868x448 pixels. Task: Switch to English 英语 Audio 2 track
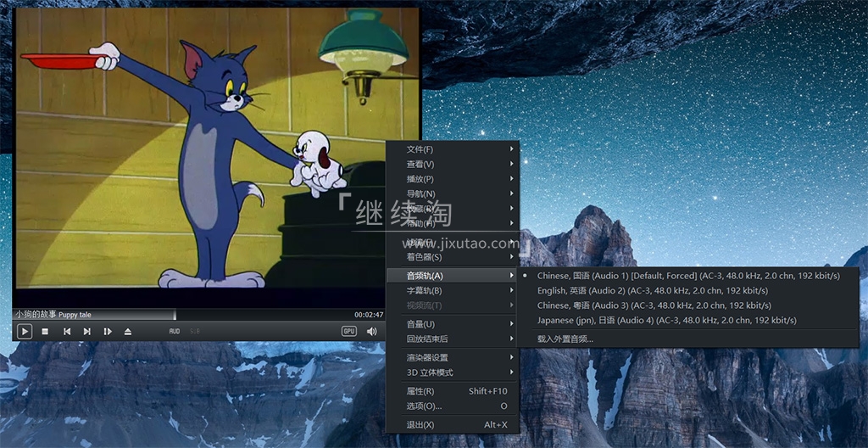(654, 290)
